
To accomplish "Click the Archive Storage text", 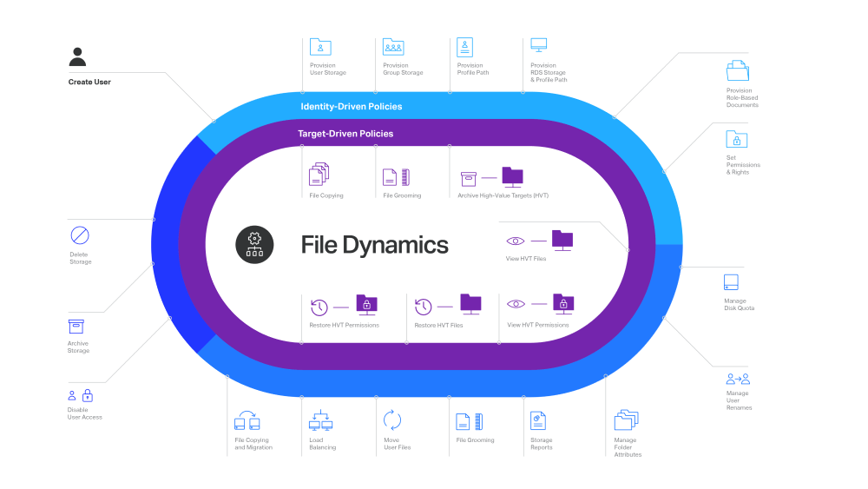I will point(79,347).
